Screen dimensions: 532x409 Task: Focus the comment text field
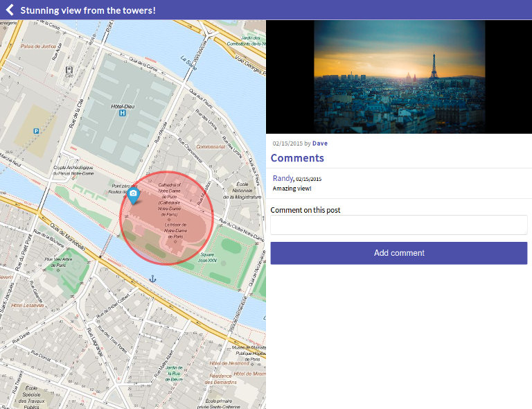399,225
